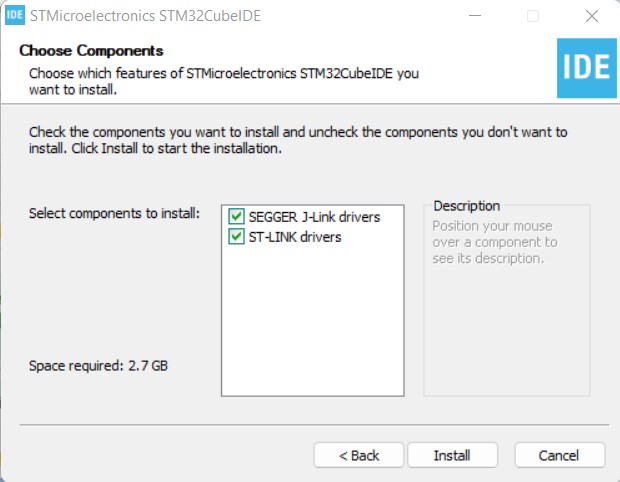Uncheck the SEGGER J-Link drivers checkbox

237,217
